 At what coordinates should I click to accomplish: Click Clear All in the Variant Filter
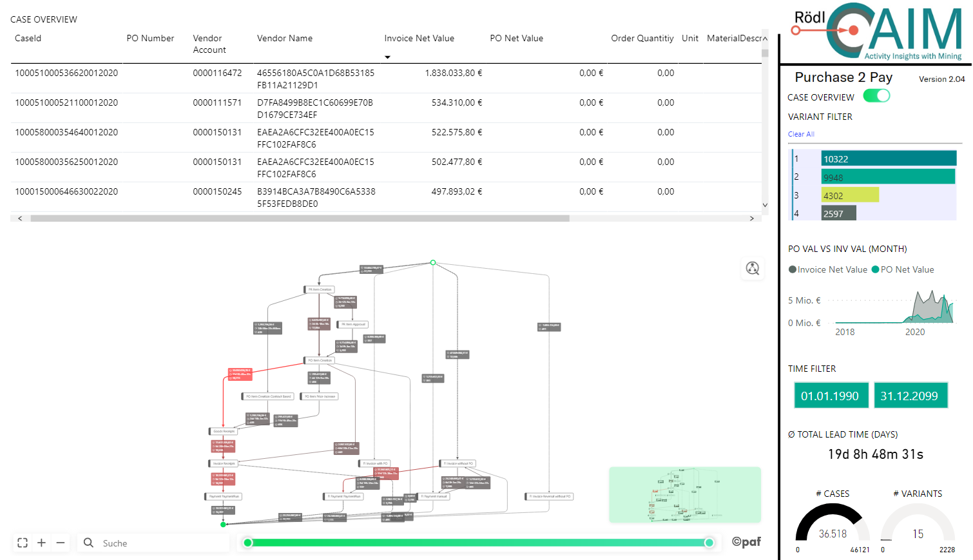[801, 134]
